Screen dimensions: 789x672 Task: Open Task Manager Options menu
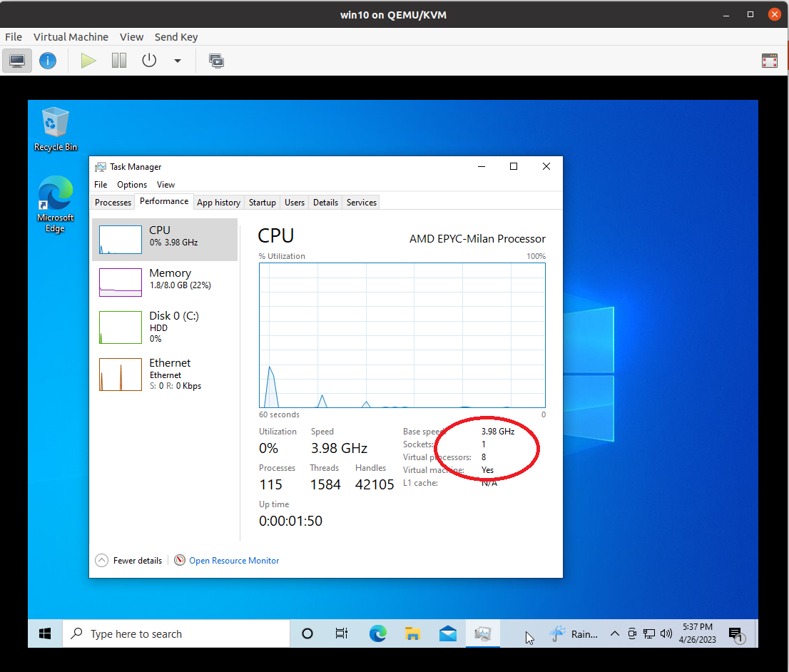pyautogui.click(x=132, y=185)
